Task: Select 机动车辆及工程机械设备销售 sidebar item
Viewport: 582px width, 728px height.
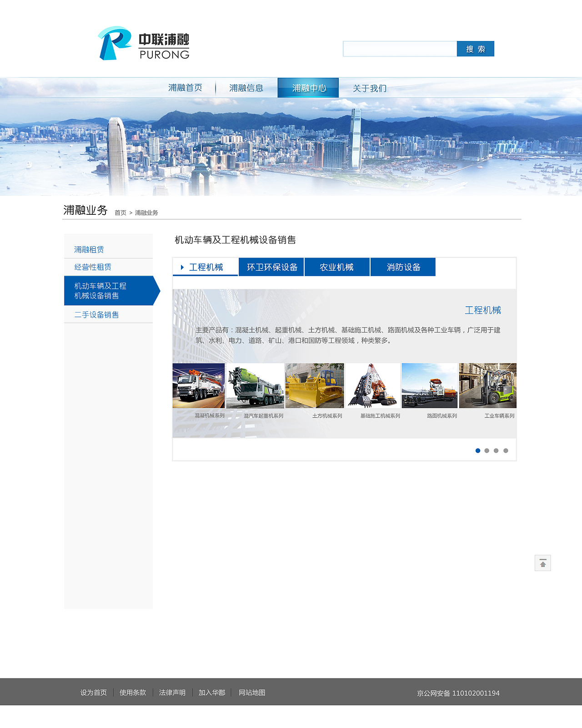Action: (112, 291)
